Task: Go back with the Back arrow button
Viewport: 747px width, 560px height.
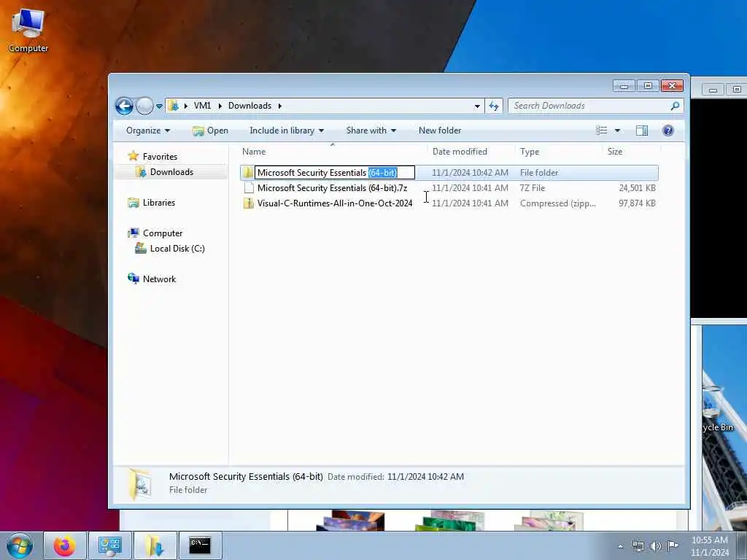Action: point(124,106)
